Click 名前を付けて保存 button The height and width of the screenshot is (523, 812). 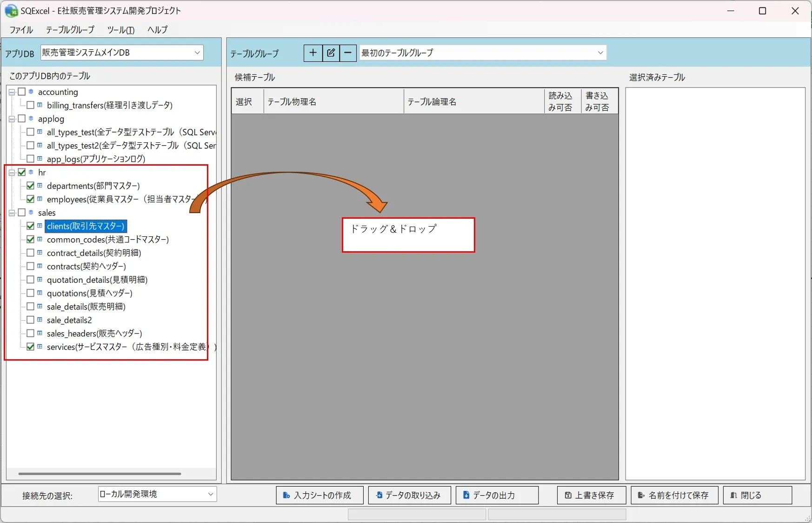coord(674,495)
